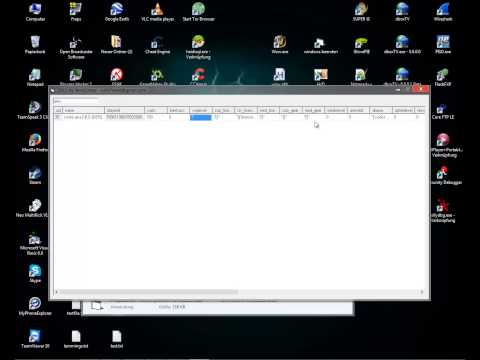Select the Microsoft Visual Basic 6.0 icon
The height and width of the screenshot is (360, 480).
34,243
